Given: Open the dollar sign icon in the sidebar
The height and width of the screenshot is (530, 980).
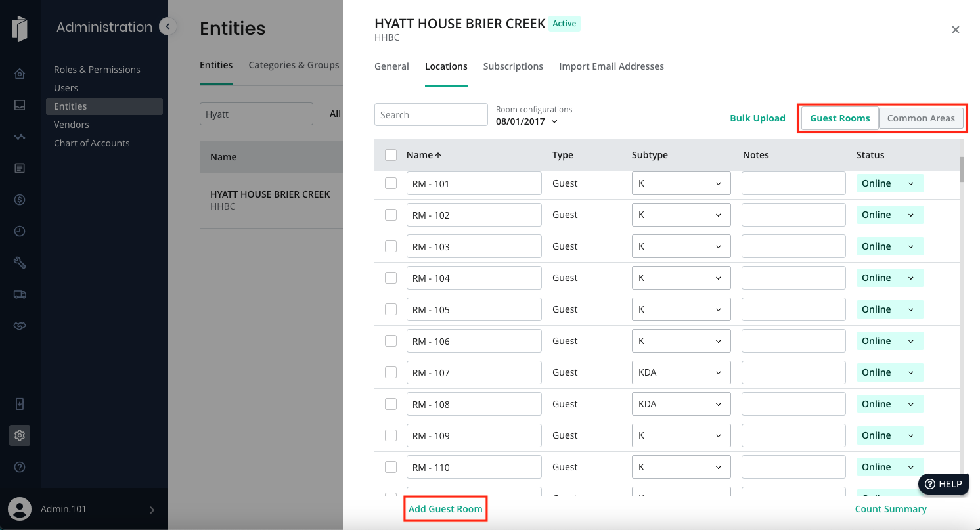Looking at the screenshot, I should coord(20,200).
